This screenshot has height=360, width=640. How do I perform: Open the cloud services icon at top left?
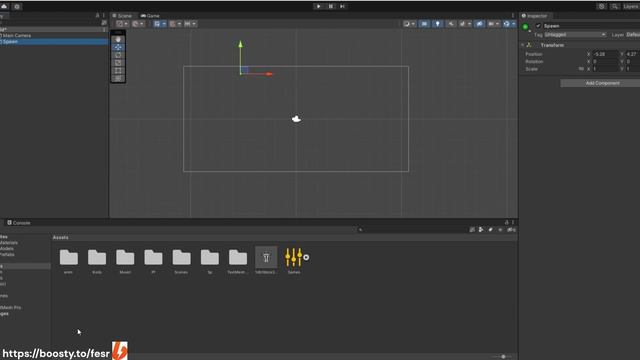[x=4, y=6]
